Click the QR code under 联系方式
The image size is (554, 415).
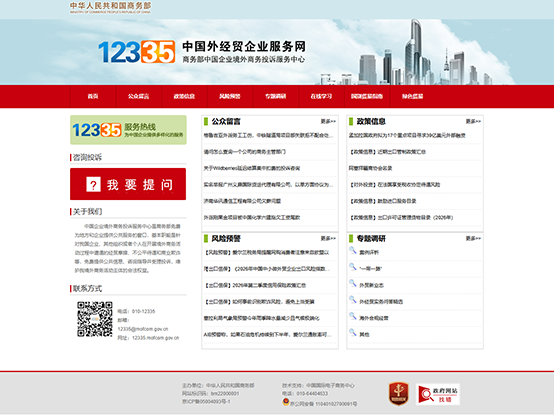[x=95, y=319]
